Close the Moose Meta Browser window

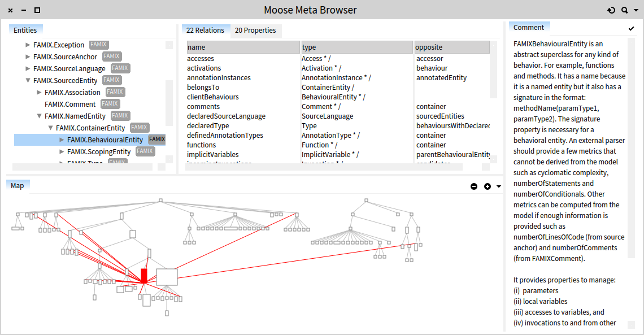click(x=11, y=10)
